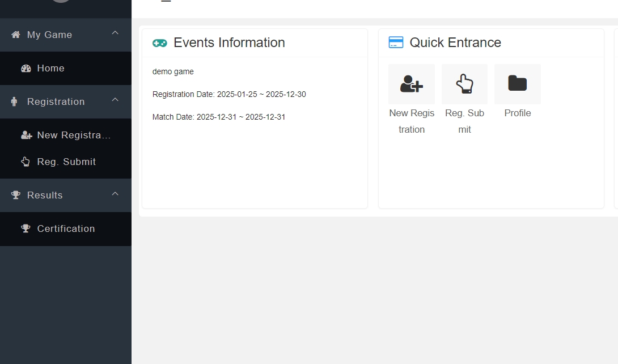Click the house icon next to Home
Viewport: 618px width, 364px height.
coord(26,67)
